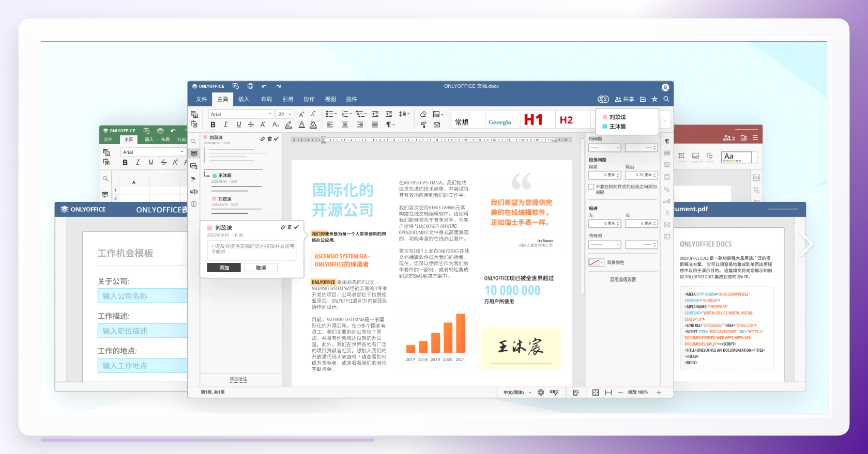The height and width of the screenshot is (454, 868).
Task: Open the navigation headings icon in the left sidebar
Action: tap(193, 179)
